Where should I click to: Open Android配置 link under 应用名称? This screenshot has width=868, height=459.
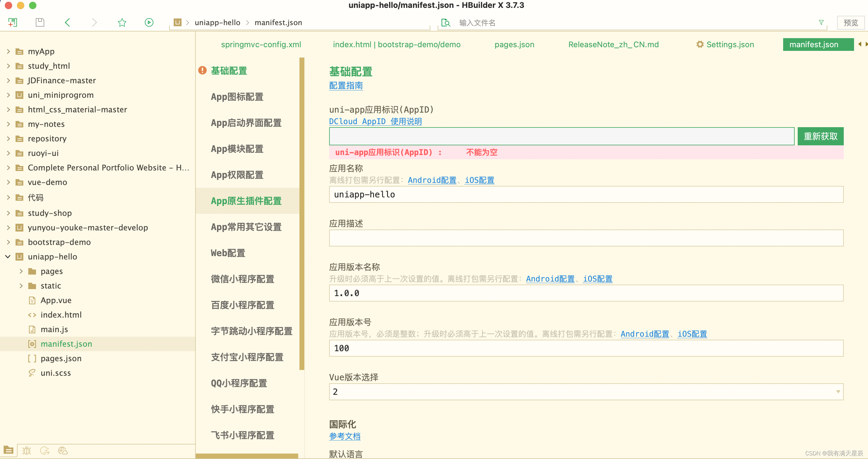pyautogui.click(x=432, y=180)
